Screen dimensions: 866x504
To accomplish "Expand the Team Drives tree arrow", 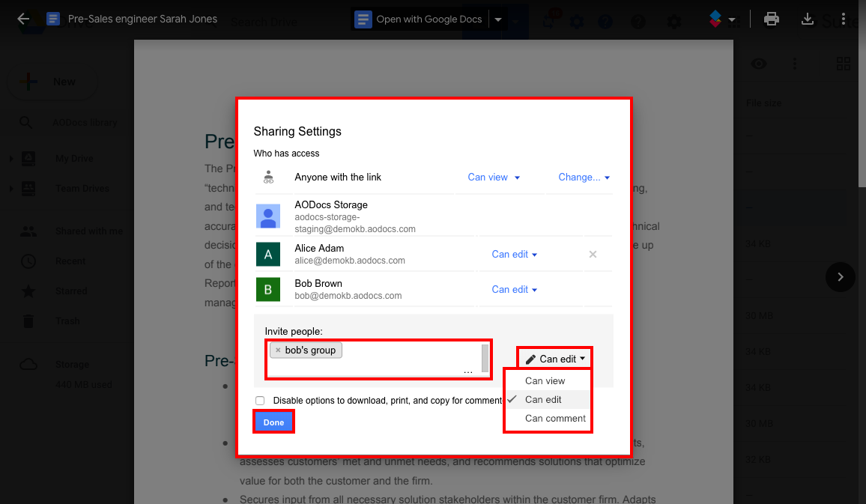I will click(x=11, y=189).
